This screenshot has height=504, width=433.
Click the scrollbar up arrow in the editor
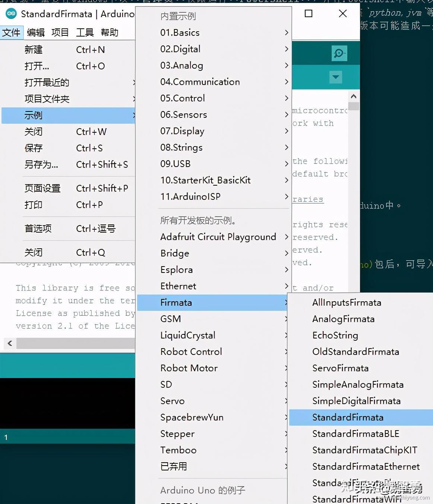click(x=353, y=96)
